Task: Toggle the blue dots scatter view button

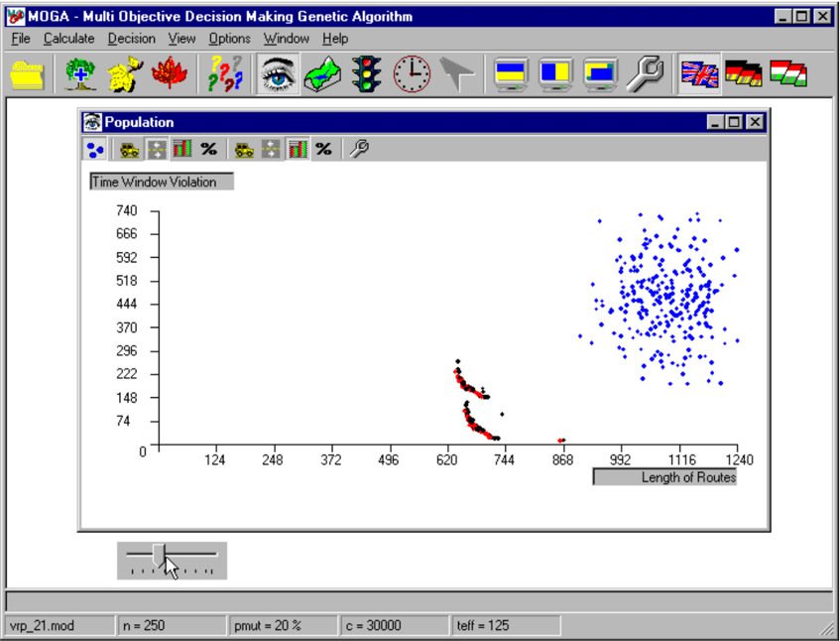Action: pos(95,149)
